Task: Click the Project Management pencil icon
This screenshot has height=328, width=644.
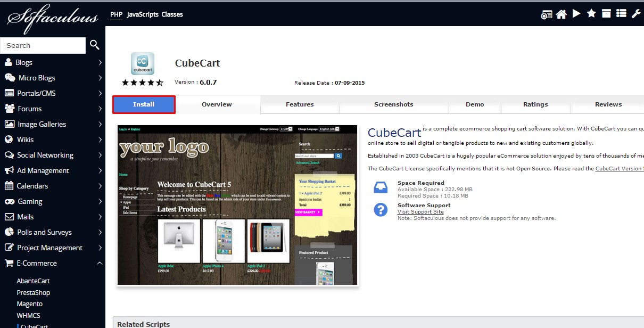Action: pyautogui.click(x=9, y=248)
